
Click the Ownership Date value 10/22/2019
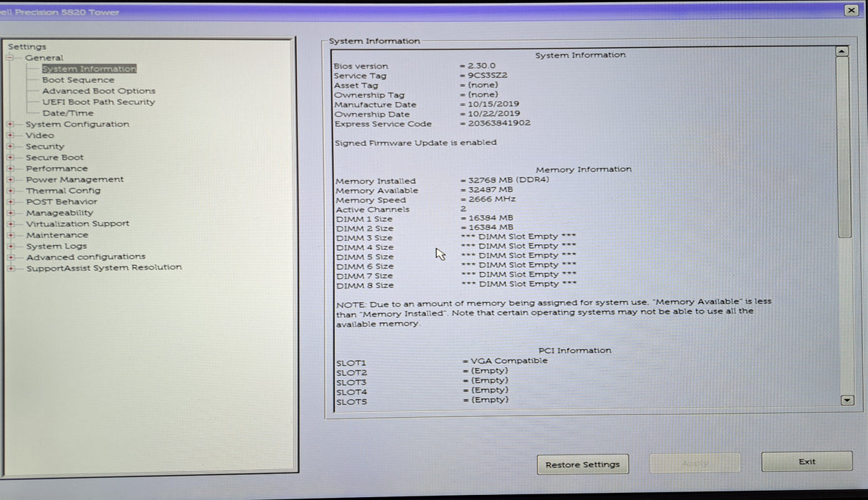(494, 114)
